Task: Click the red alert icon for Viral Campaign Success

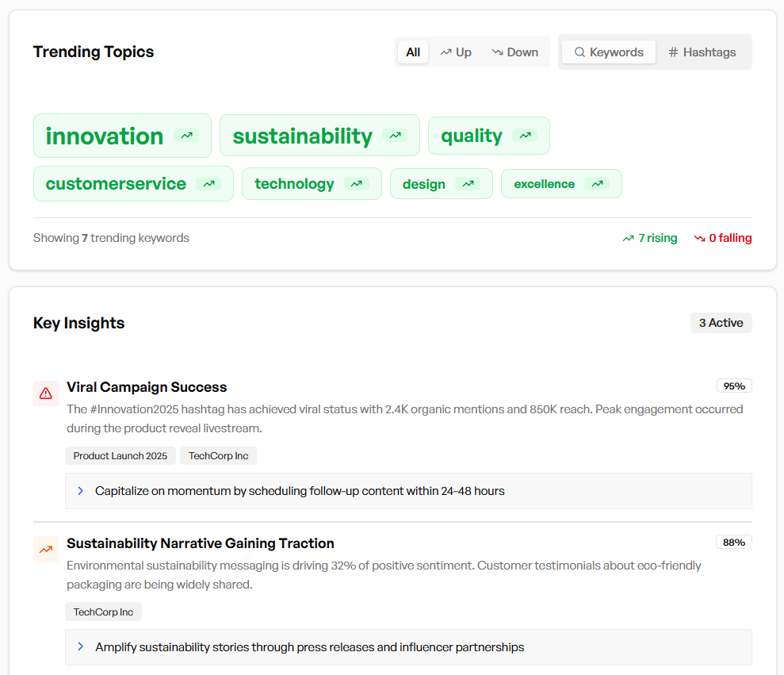Action: (x=46, y=393)
